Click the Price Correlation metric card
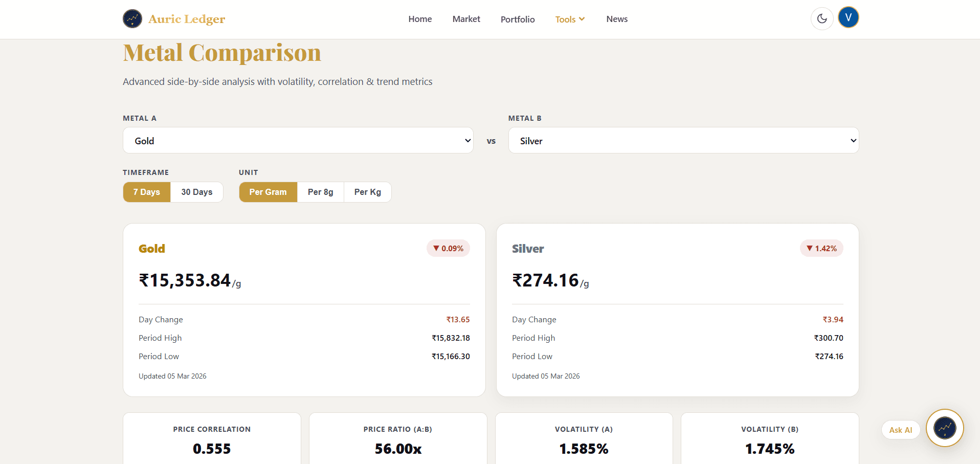Image resolution: width=980 pixels, height=464 pixels. [211, 441]
